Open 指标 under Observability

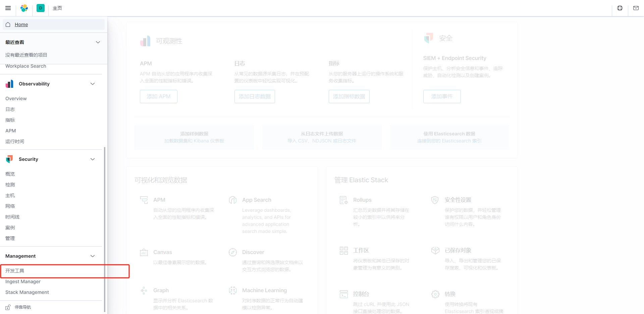(x=10, y=120)
